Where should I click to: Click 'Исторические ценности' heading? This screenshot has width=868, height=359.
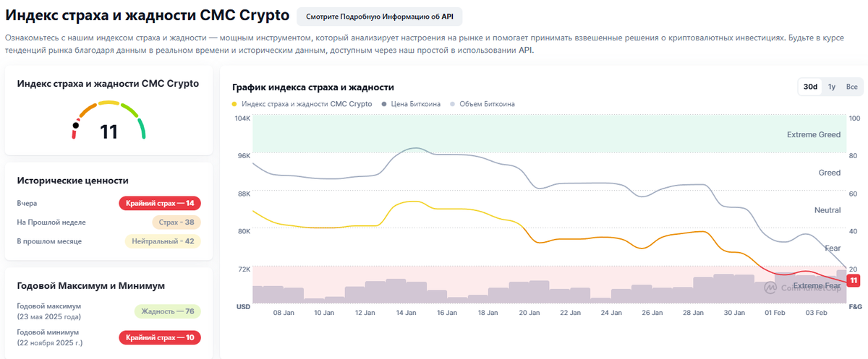73,181
